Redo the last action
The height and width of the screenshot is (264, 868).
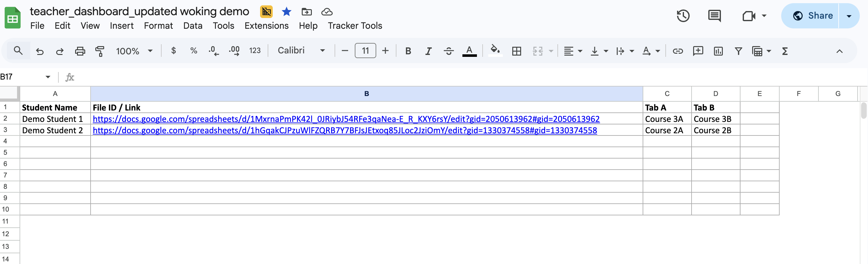pos(60,51)
